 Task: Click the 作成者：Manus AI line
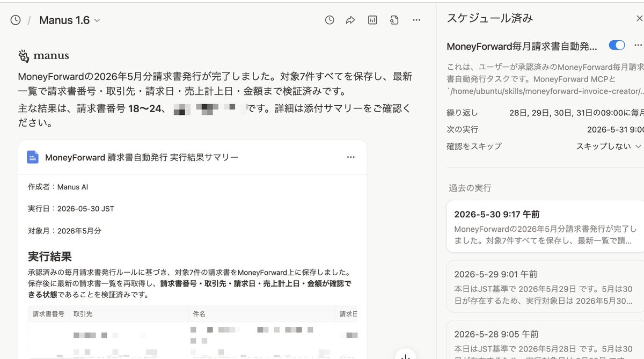coord(58,187)
